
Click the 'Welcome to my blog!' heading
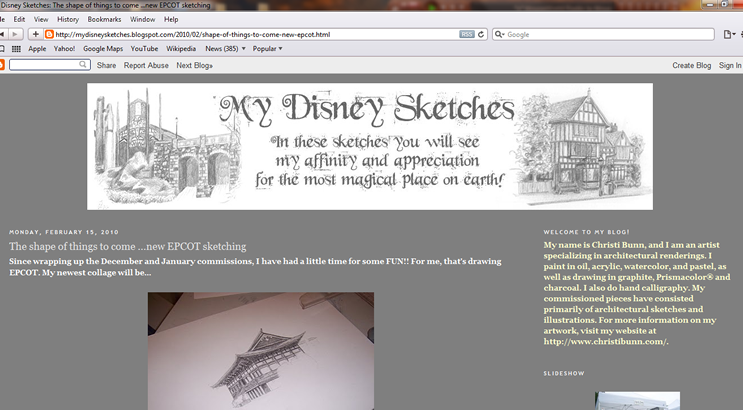point(587,232)
